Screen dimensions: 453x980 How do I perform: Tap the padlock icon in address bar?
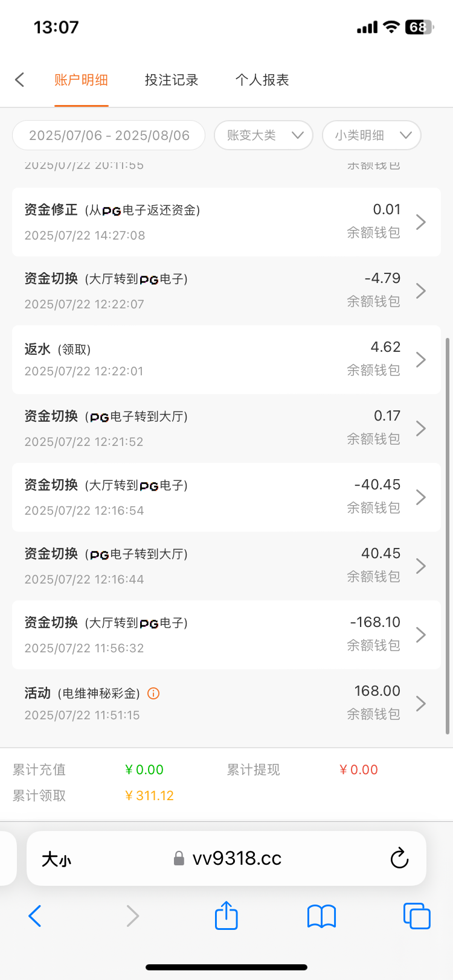pos(179,859)
